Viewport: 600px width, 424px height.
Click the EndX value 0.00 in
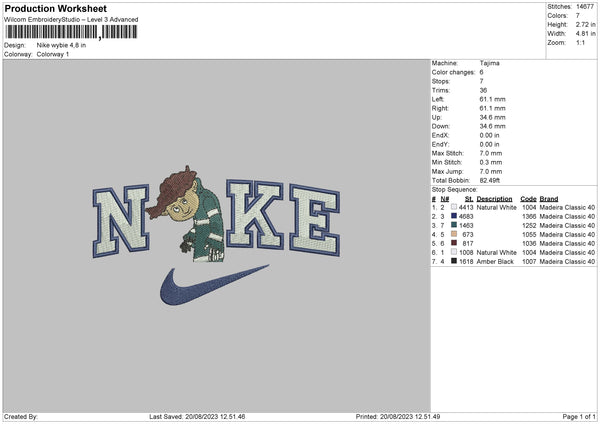(x=489, y=135)
